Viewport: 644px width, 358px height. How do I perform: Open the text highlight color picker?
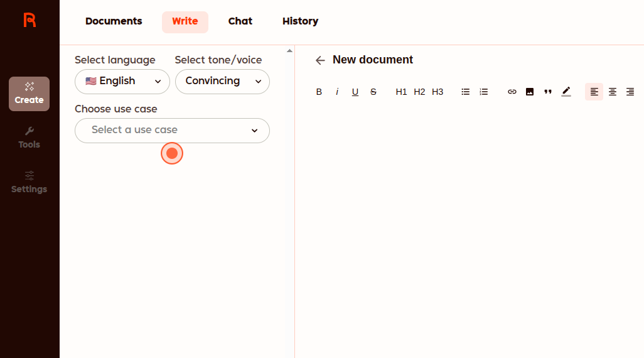566,92
